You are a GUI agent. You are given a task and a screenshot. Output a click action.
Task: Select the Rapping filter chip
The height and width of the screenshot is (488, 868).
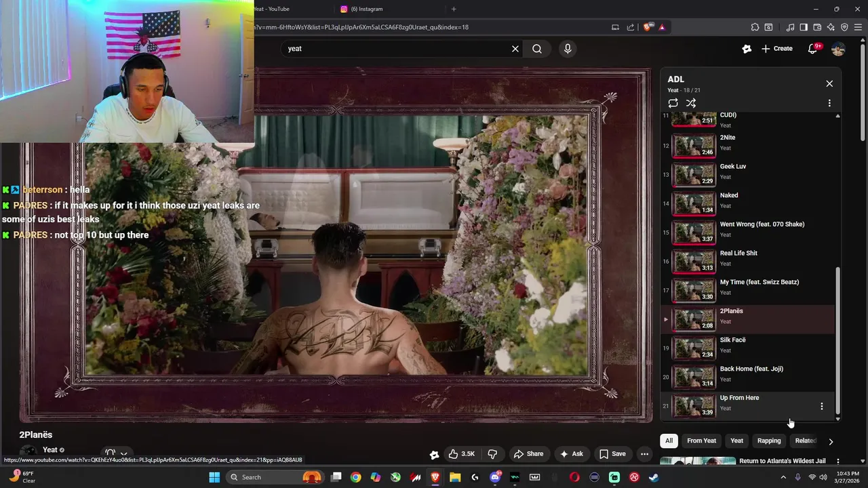(769, 441)
